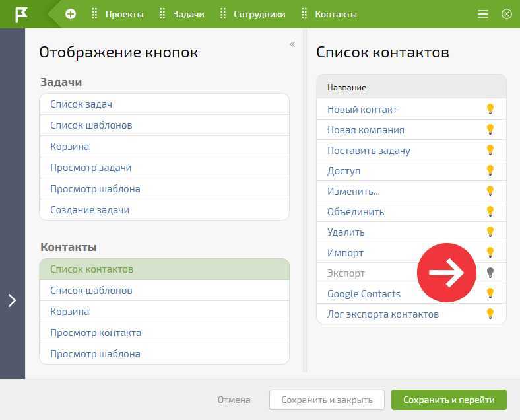Select Просмотр контакта
Image resolution: width=520 pixels, height=420 pixels.
(x=164, y=332)
